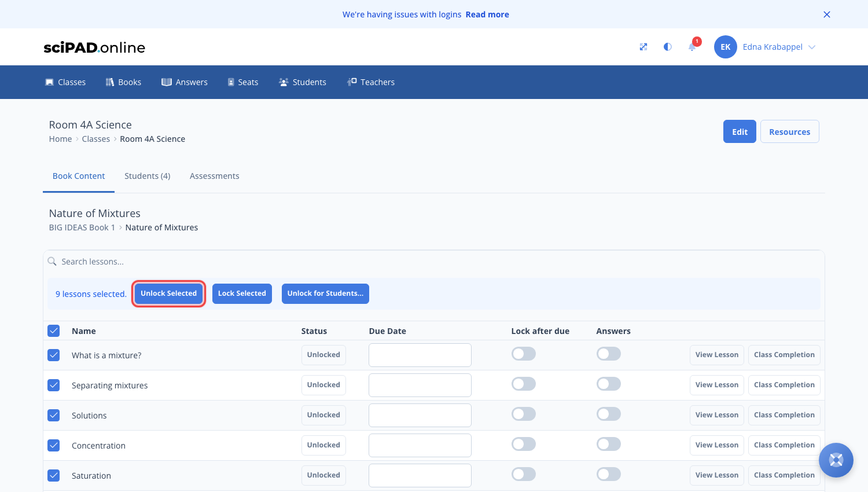868x492 pixels.
Task: Uncheck the Separating mixtures checkbox
Action: point(54,385)
